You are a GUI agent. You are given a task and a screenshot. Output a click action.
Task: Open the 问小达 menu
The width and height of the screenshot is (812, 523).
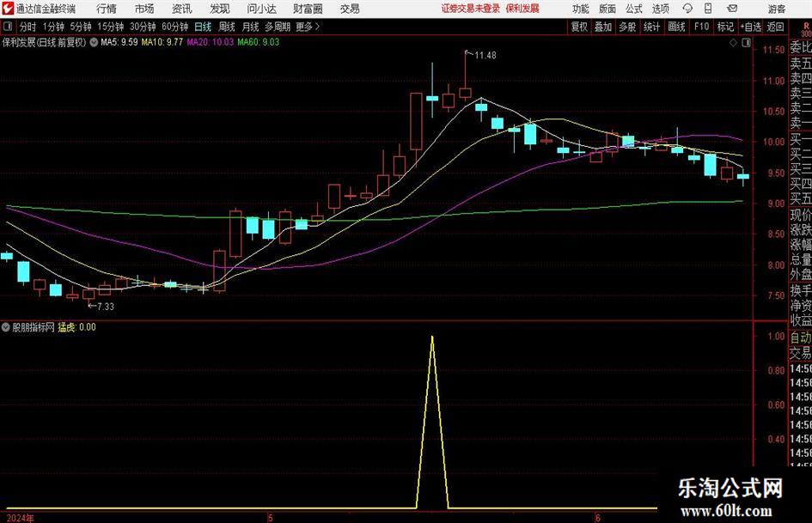pyautogui.click(x=261, y=9)
